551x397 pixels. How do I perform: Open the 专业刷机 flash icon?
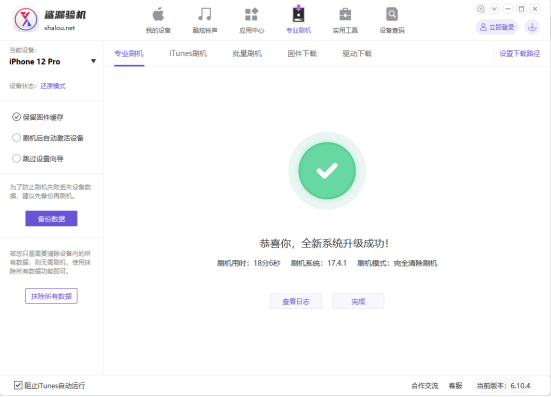click(298, 14)
